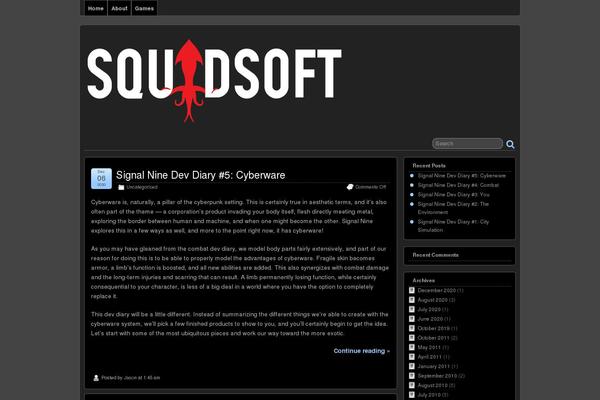Click the page icon beside October 2019

click(412, 328)
